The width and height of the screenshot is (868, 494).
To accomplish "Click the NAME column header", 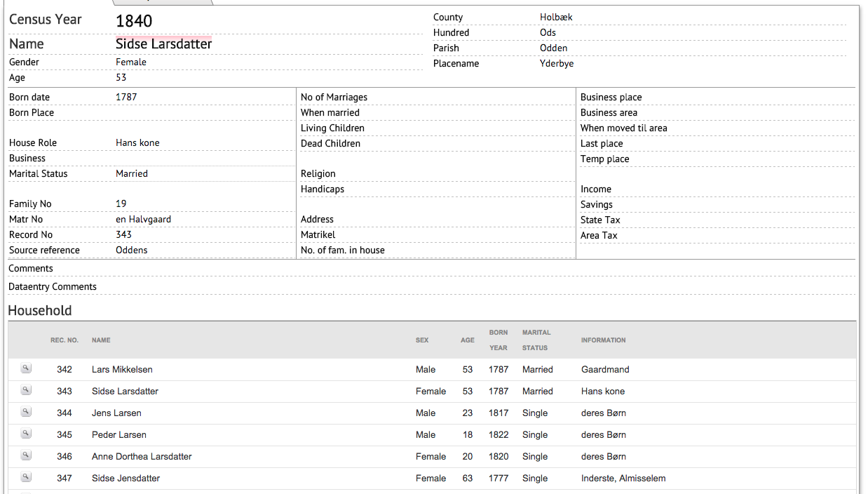I will click(101, 340).
